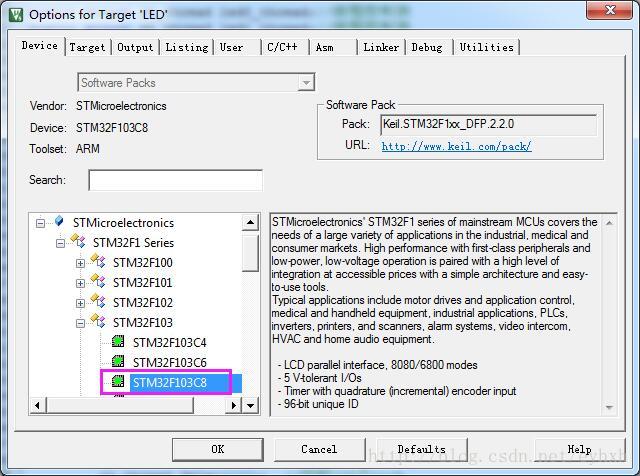The height and width of the screenshot is (476, 640).
Task: Click the chip icon beside STM32F103C6
Action: 118,361
